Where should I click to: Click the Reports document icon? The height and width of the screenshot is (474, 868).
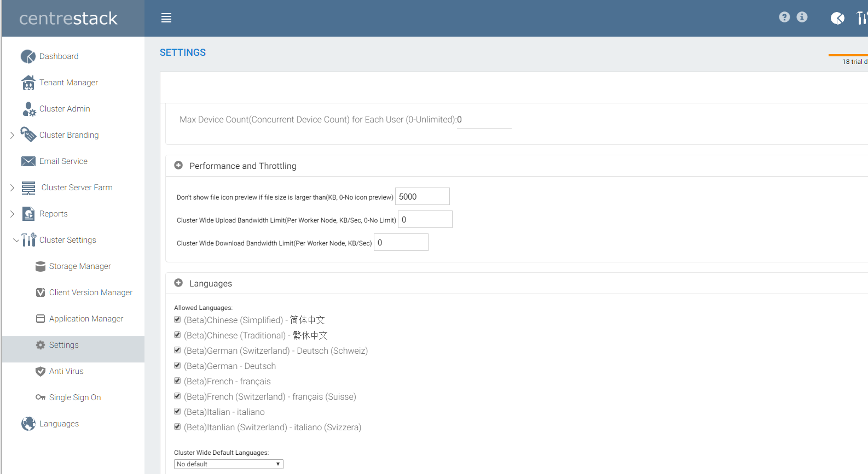28,214
